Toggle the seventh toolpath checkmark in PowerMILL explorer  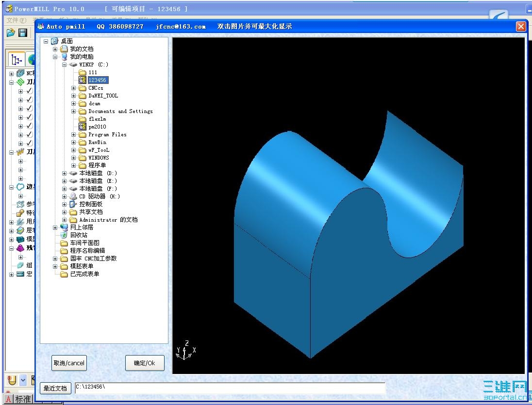pos(30,144)
